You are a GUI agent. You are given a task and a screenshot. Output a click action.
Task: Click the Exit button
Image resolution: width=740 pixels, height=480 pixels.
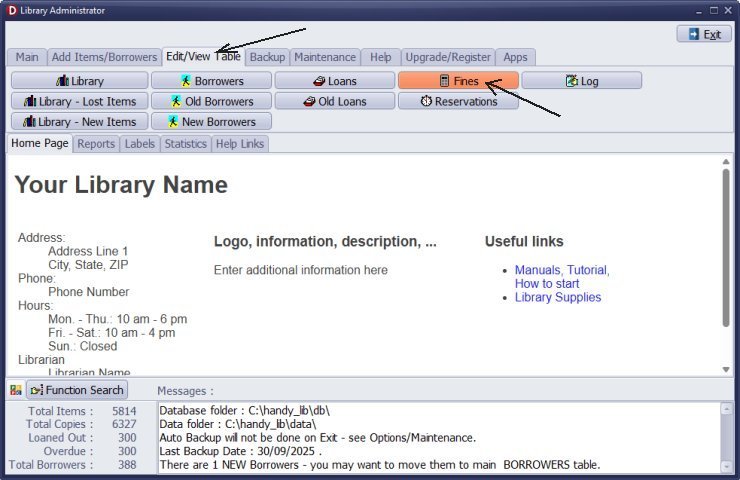coord(703,34)
